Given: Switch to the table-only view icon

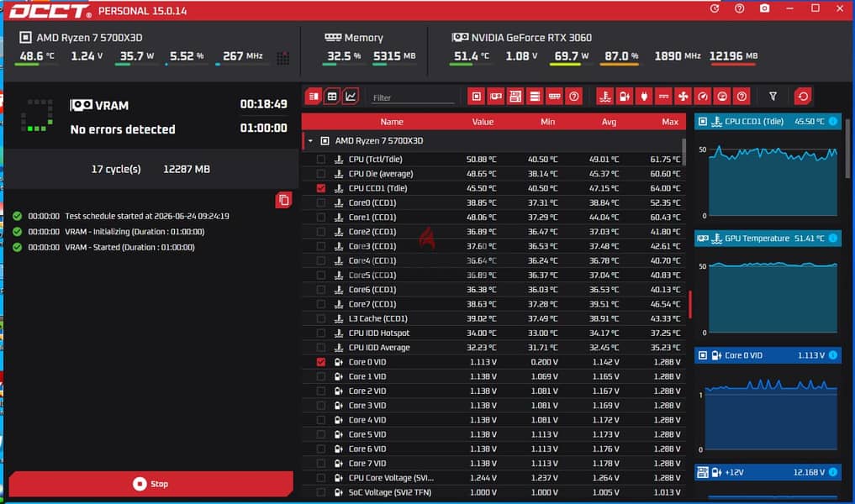Looking at the screenshot, I should pyautogui.click(x=331, y=97).
